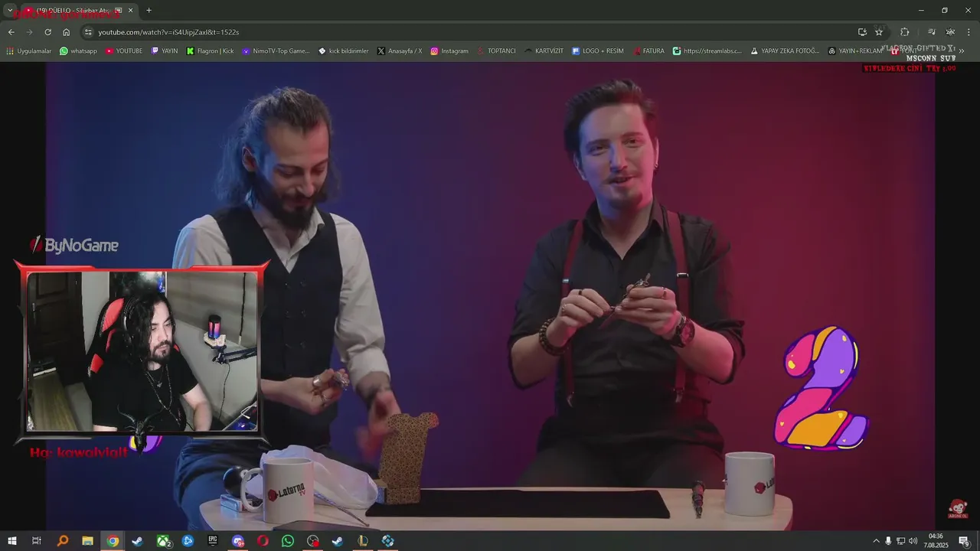Open the YOUTUBE bookmark
The image size is (980, 551).
click(124, 51)
